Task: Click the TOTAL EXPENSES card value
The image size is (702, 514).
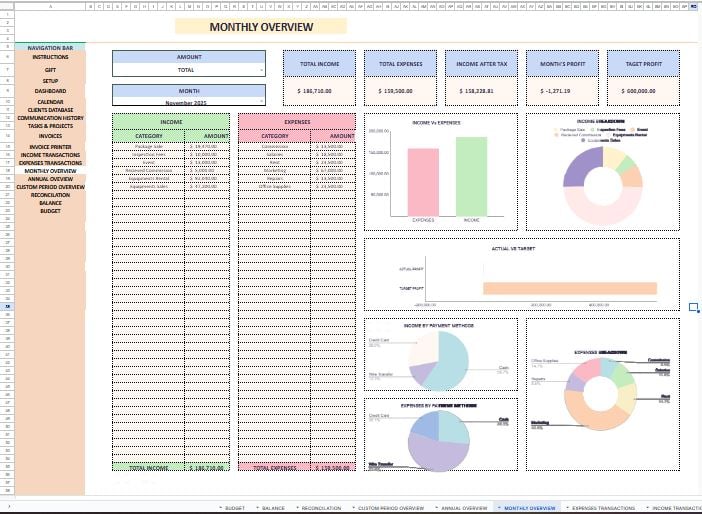Action: point(400,91)
